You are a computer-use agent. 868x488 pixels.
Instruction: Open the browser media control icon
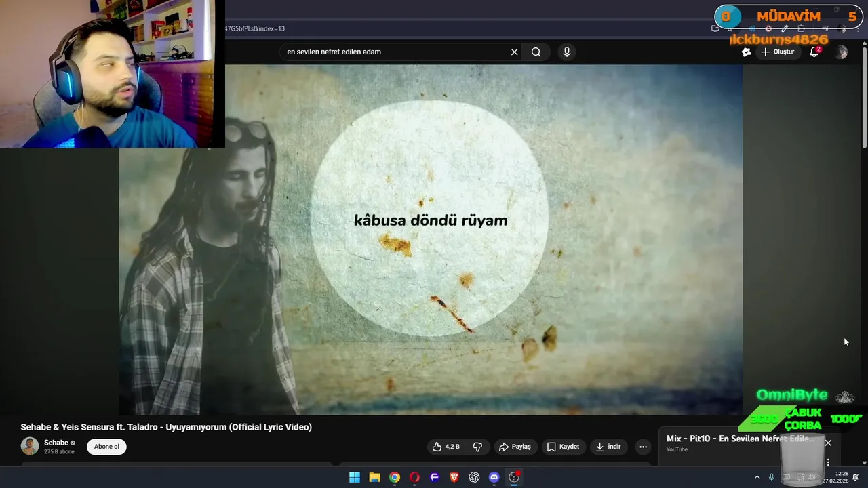825,28
